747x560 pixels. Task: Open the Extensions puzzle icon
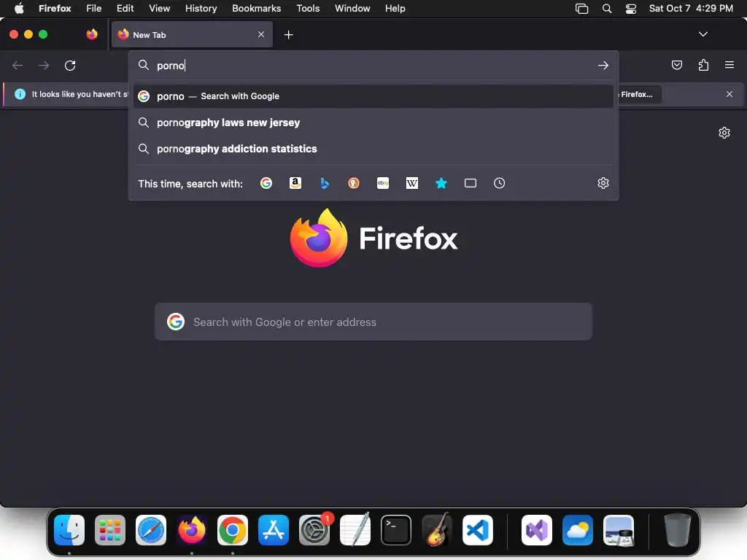coord(703,65)
